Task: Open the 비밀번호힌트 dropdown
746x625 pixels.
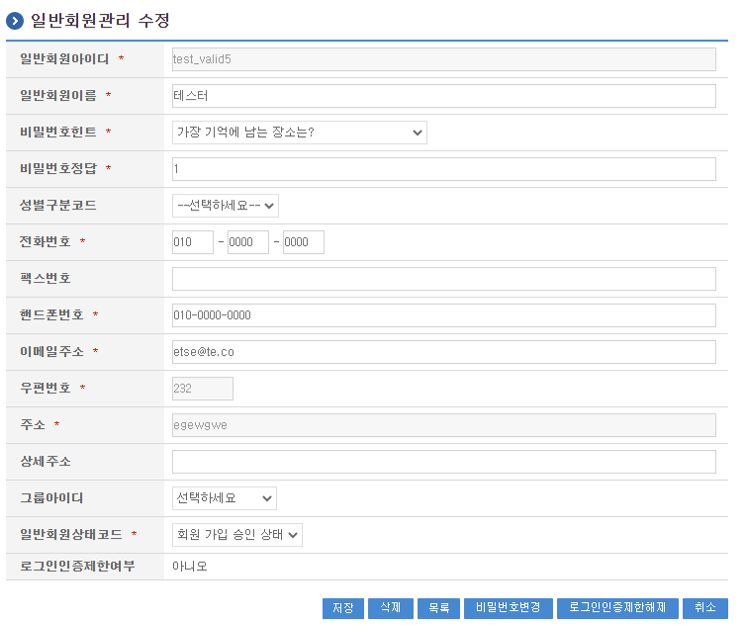Action: [x=299, y=132]
